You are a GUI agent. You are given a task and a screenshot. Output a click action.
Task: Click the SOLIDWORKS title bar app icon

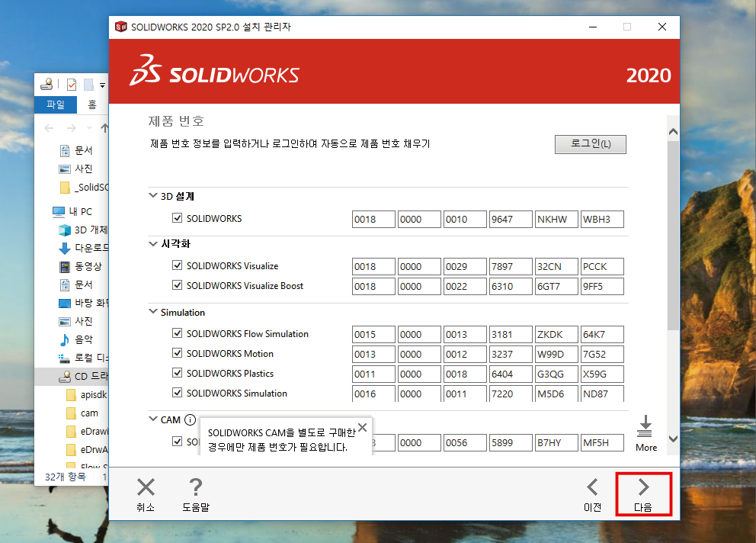tap(121, 27)
